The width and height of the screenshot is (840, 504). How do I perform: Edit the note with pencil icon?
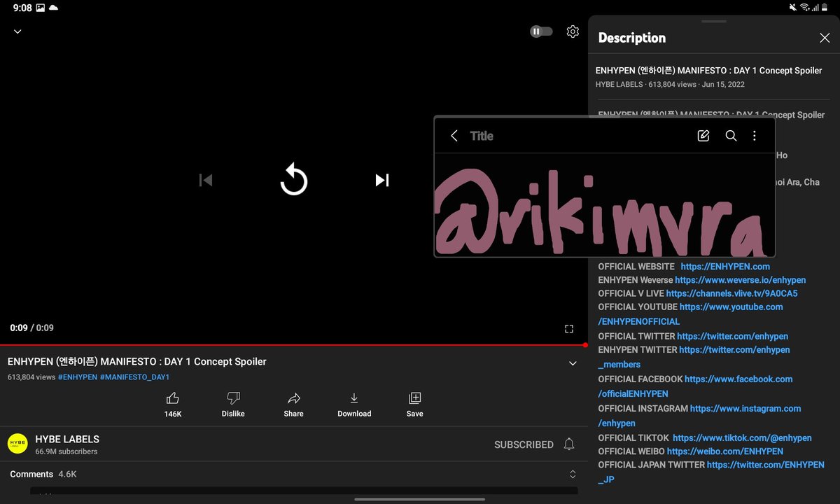click(x=703, y=136)
